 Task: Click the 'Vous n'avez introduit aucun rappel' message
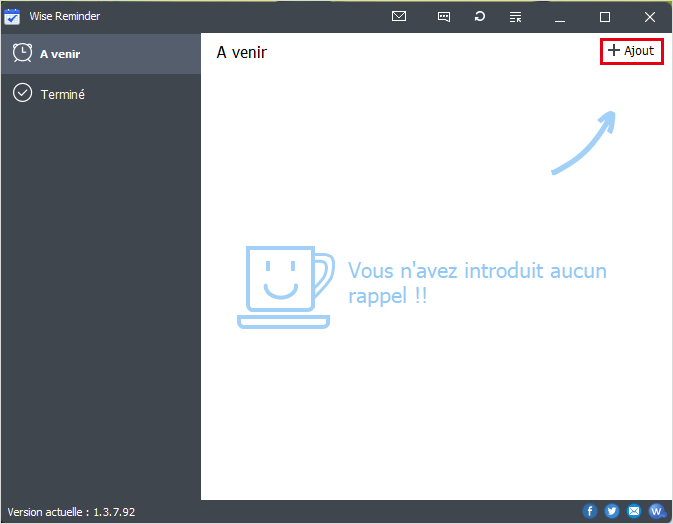pos(477,283)
